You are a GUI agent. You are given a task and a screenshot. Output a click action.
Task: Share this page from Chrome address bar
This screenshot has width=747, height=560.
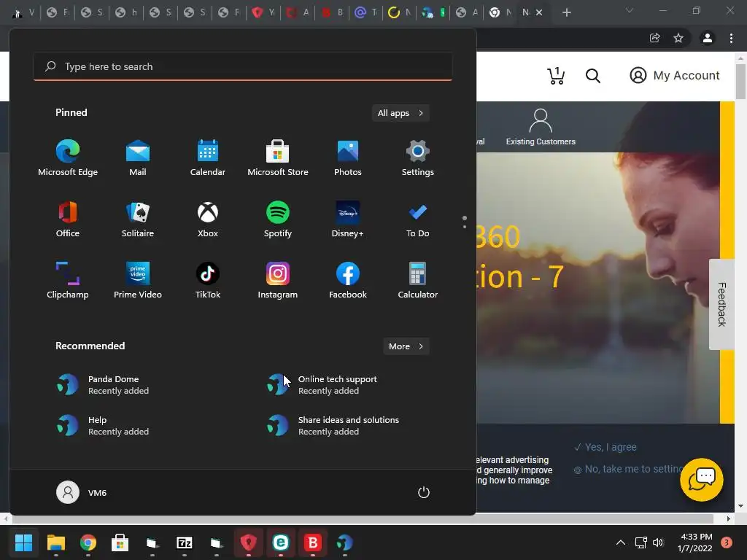tap(655, 38)
